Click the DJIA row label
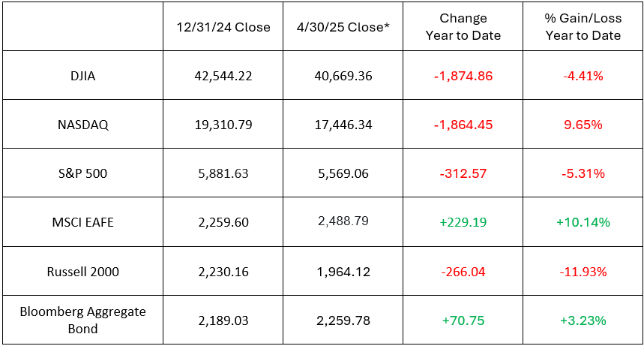 pos(82,76)
